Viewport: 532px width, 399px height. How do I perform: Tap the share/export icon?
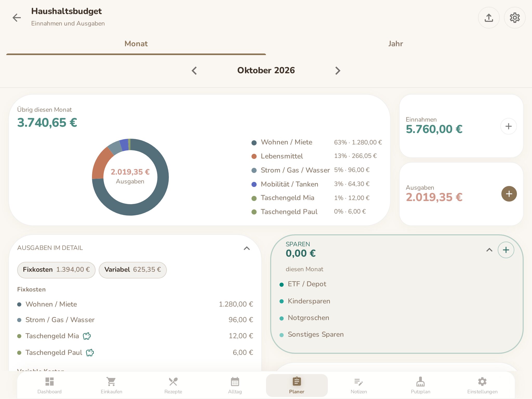(x=489, y=18)
